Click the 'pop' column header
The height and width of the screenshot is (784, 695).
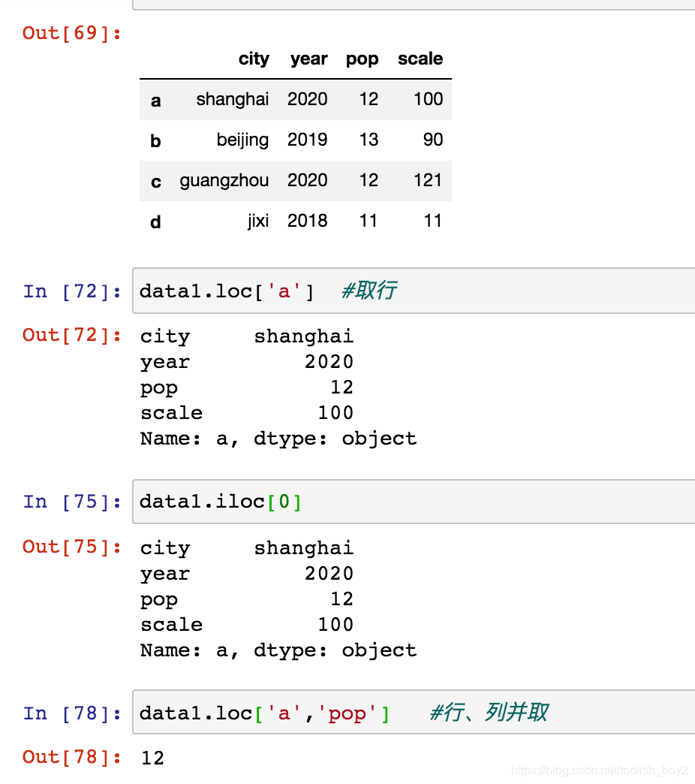point(363,59)
